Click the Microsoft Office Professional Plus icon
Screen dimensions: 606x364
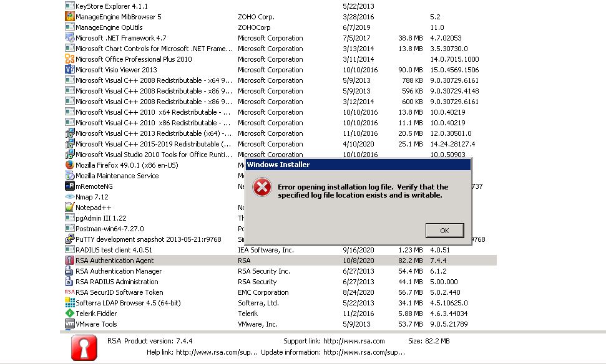click(x=70, y=59)
